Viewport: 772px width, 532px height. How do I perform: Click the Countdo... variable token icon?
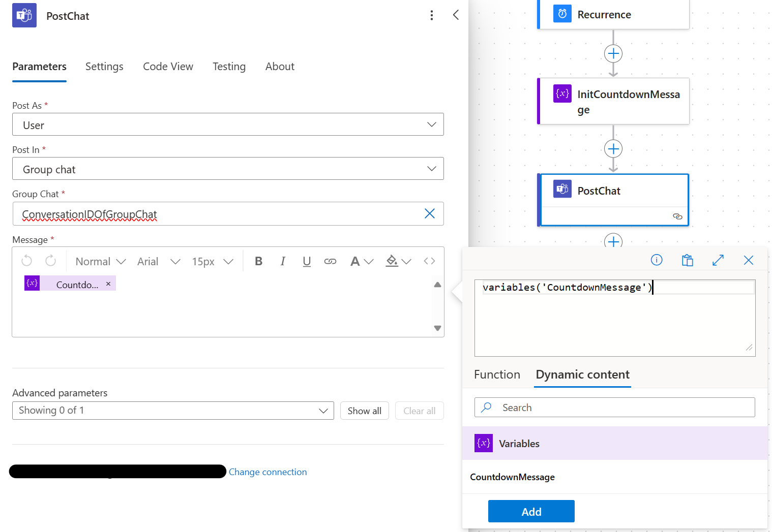32,283
